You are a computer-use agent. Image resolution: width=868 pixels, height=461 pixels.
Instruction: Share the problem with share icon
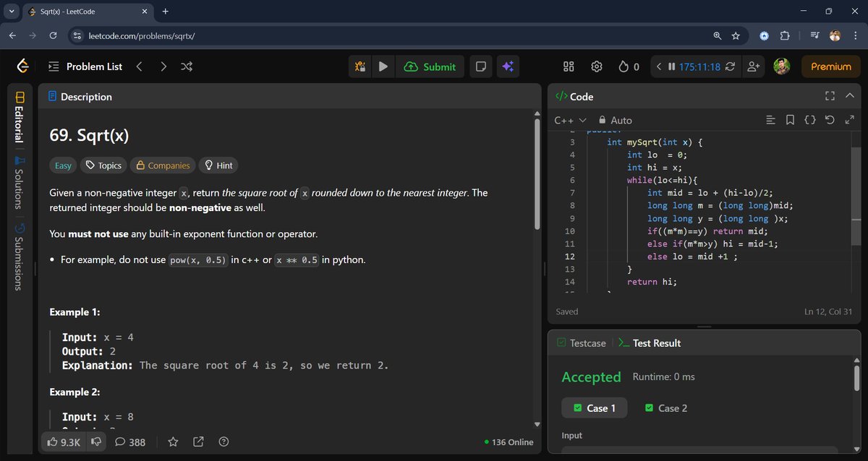pyautogui.click(x=198, y=441)
